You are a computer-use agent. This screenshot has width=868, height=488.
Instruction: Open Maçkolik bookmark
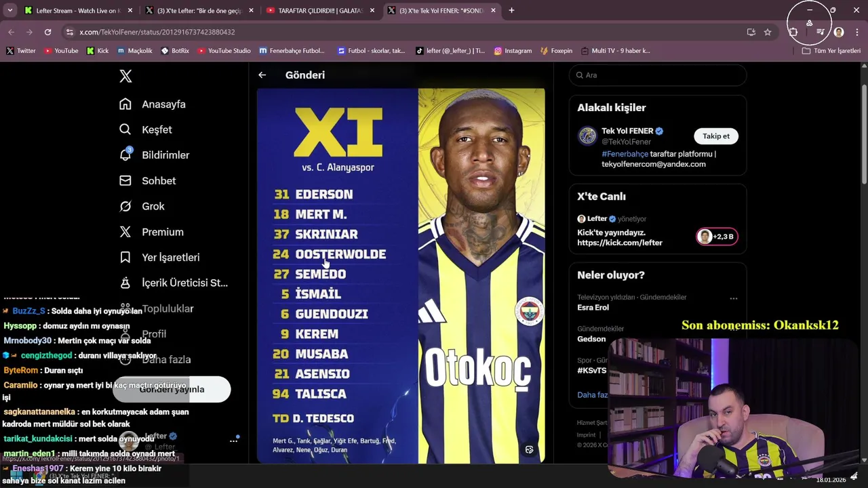(x=134, y=51)
